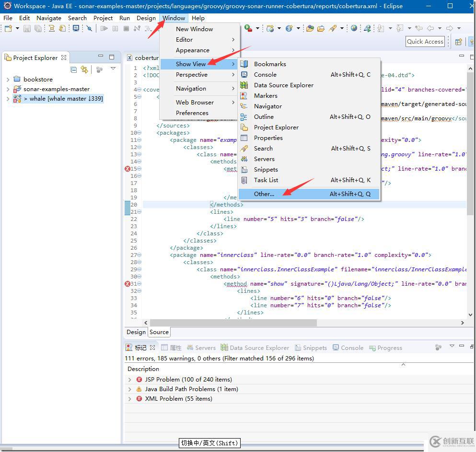476x452 pixels.
Task: Open the dropdown arrow beside the New icon
Action: (17, 28)
